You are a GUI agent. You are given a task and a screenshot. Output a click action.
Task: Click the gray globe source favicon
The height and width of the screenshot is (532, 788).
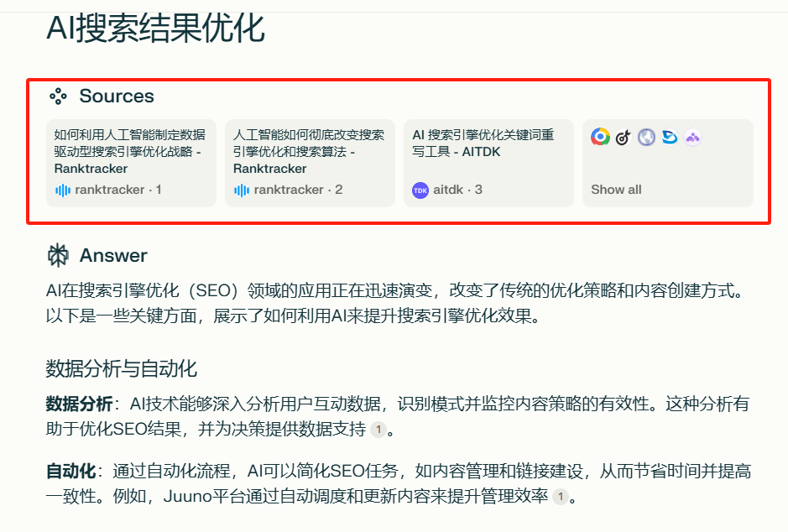pos(646,137)
